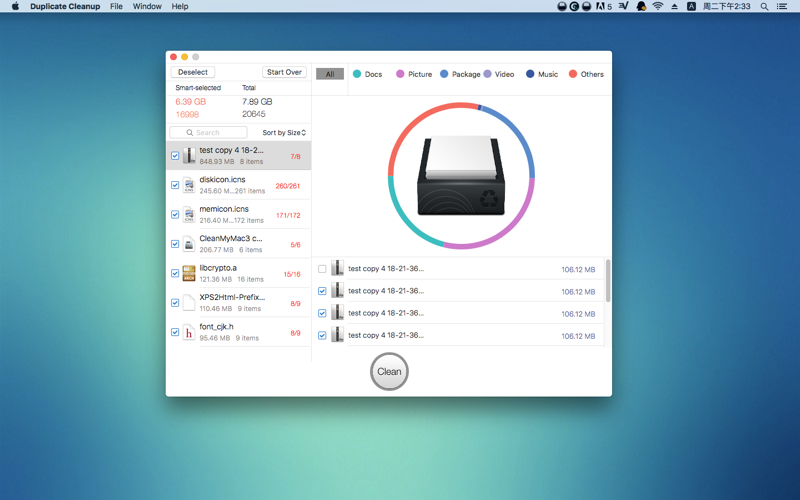Click the Deselect button
800x500 pixels.
pyautogui.click(x=193, y=72)
